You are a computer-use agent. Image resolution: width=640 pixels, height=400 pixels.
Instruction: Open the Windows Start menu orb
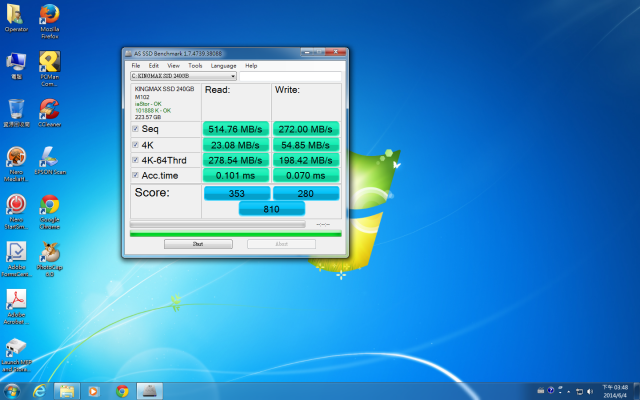[11, 391]
